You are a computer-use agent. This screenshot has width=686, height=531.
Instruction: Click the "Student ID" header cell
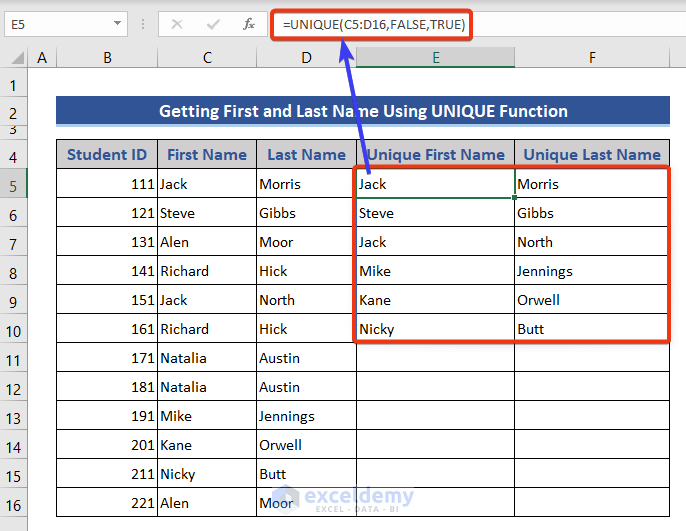pos(107,154)
